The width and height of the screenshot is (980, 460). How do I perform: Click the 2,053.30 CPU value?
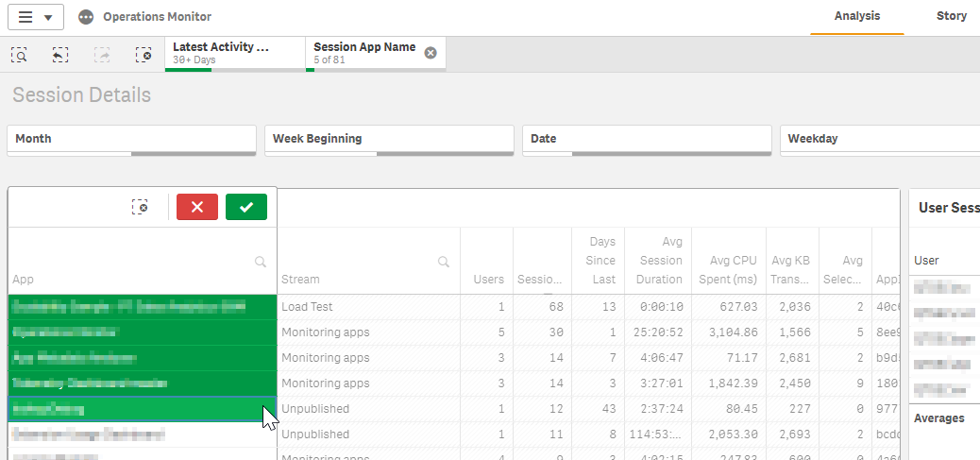click(731, 434)
